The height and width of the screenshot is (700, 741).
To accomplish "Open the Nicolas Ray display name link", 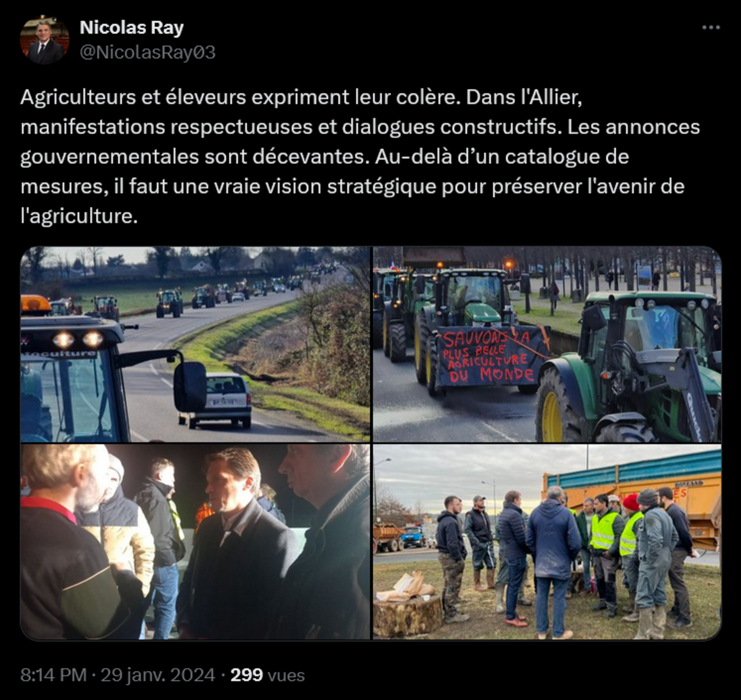I will tap(131, 28).
